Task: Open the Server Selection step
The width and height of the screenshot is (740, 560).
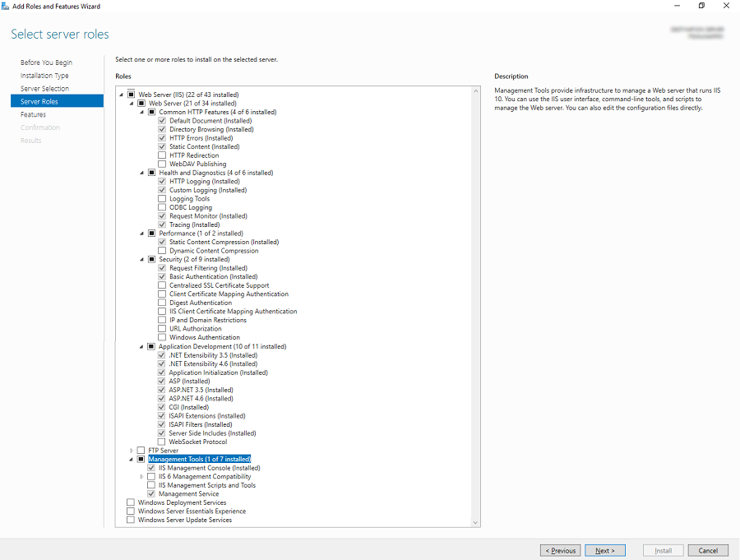Action: (x=44, y=88)
